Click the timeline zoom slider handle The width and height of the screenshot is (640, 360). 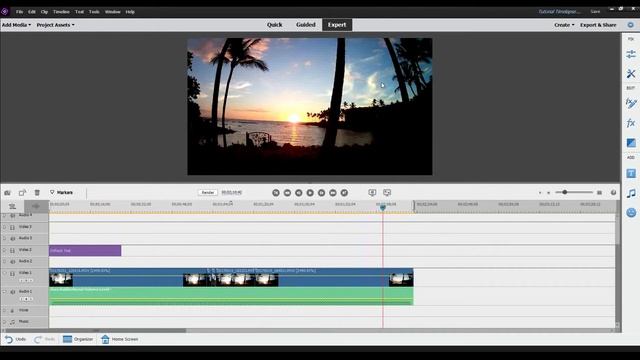[x=565, y=192]
